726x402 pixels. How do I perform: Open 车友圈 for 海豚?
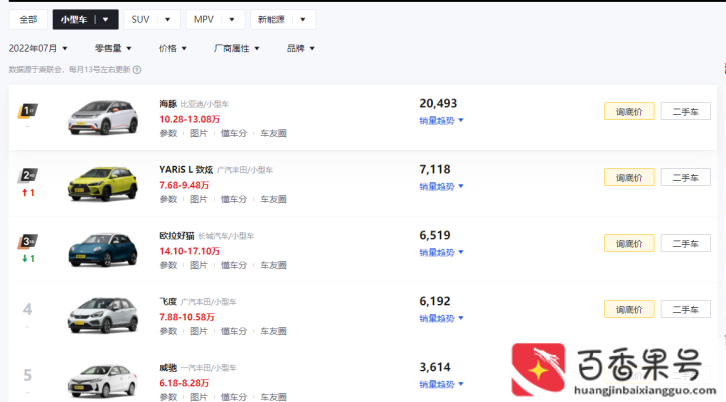pos(273,133)
